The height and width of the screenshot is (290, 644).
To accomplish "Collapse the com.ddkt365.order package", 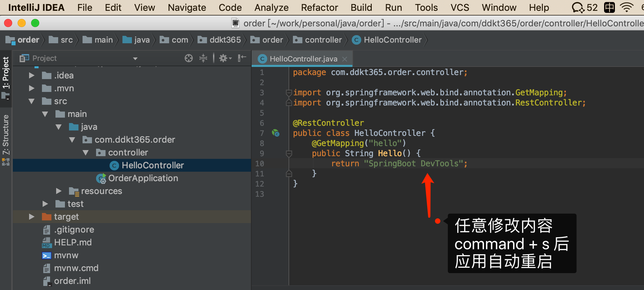I will pos(72,140).
